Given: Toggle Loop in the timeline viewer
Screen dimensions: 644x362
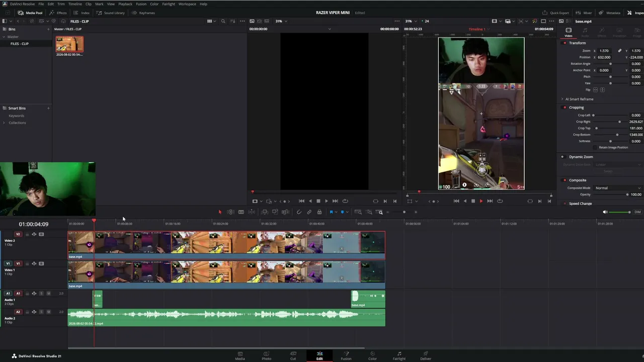Looking at the screenshot, I should (500, 201).
